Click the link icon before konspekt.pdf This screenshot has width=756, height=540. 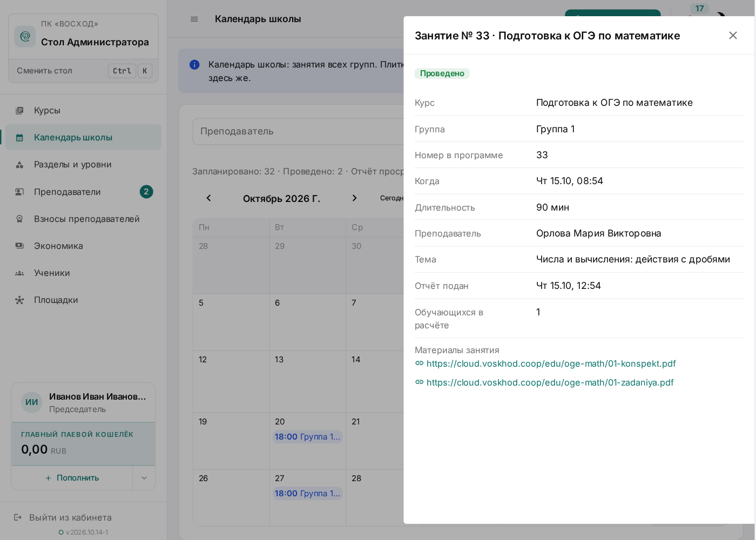click(x=419, y=363)
